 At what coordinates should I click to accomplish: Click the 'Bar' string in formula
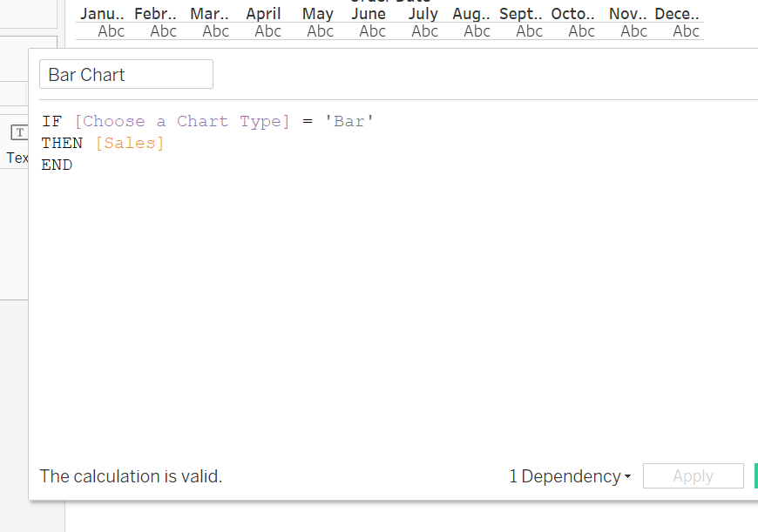pos(349,121)
